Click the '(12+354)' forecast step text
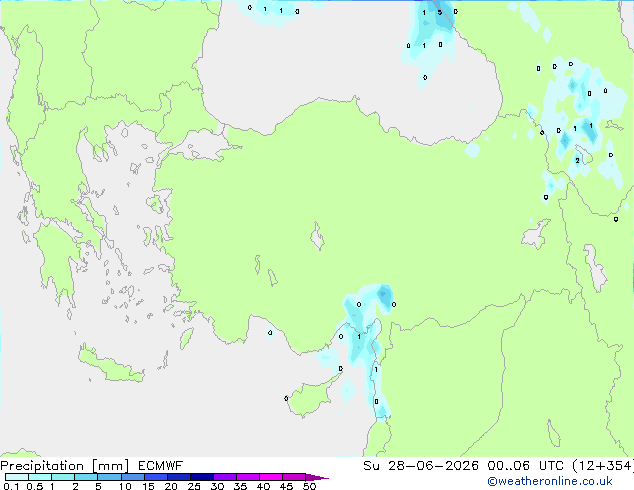 [603, 466]
